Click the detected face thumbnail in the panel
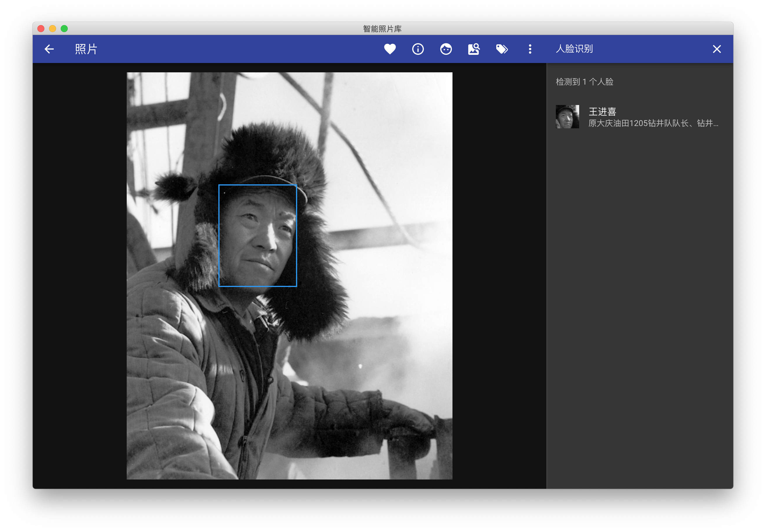This screenshot has height=532, width=766. [567, 117]
